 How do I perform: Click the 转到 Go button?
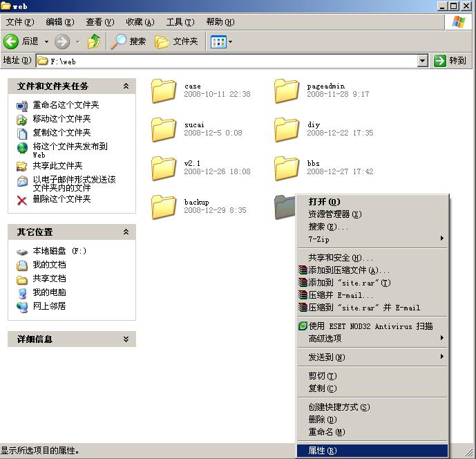coord(450,61)
